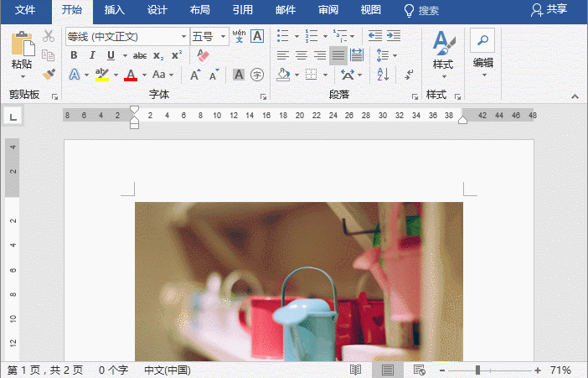Open the Font dialog launcher

[x=263, y=97]
